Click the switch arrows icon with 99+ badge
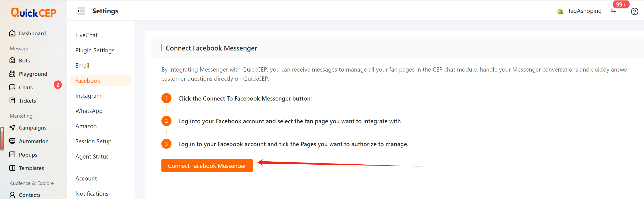Image resolution: width=644 pixels, height=199 pixels. 613,11
